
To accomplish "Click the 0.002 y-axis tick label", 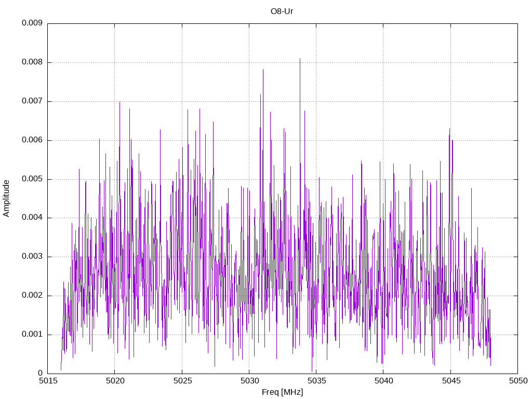I will 32,296.
